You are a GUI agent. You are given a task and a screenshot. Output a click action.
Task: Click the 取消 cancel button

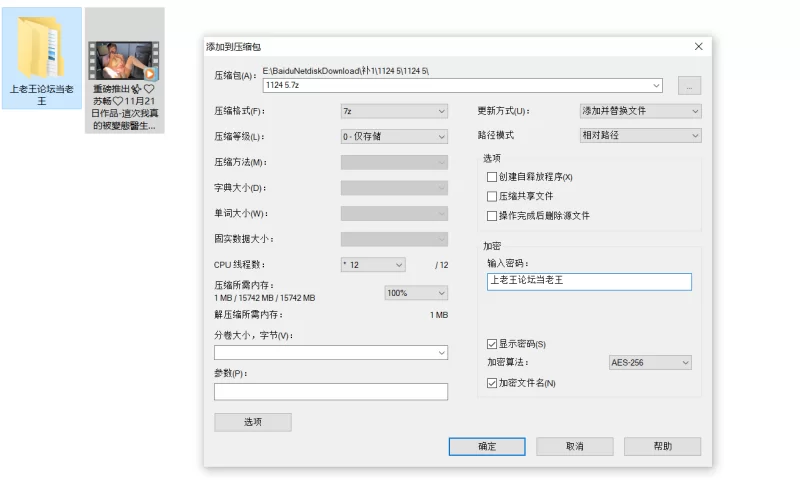tap(574, 447)
